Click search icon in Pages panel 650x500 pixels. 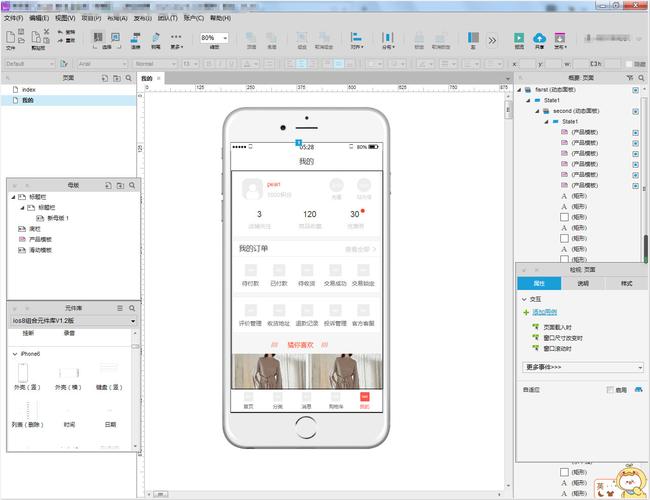tap(131, 77)
